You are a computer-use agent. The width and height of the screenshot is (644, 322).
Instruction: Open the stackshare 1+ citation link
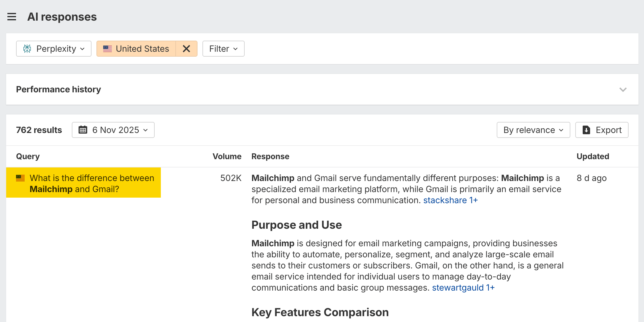(450, 200)
